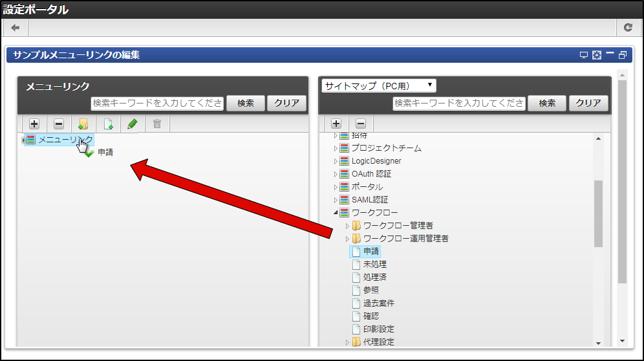Click the add folder icon
The height and width of the screenshot is (361, 644).
83,124
